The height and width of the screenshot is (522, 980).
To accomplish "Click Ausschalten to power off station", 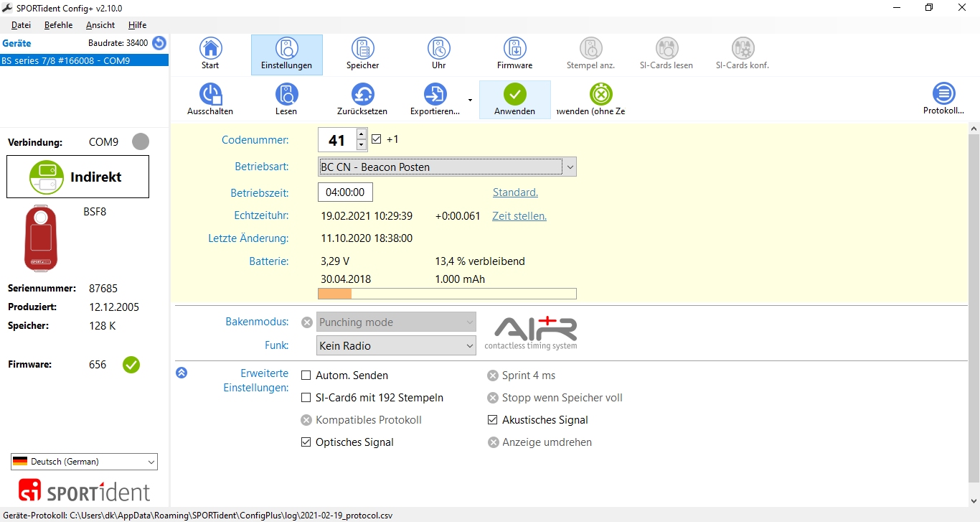I will (210, 100).
